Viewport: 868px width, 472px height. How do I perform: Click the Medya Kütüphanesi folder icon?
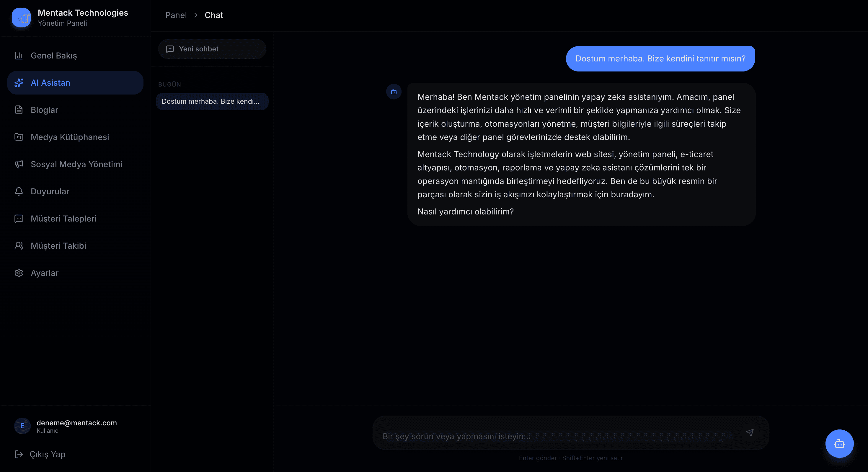(19, 137)
